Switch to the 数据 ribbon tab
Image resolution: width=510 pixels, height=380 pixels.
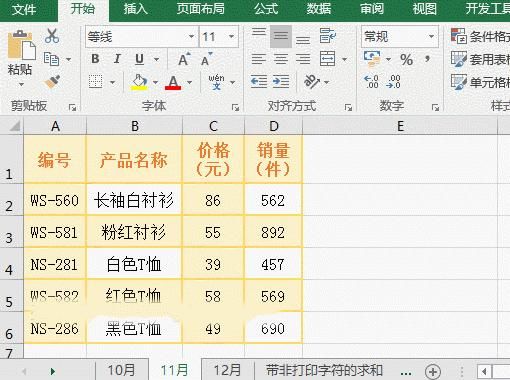point(319,9)
